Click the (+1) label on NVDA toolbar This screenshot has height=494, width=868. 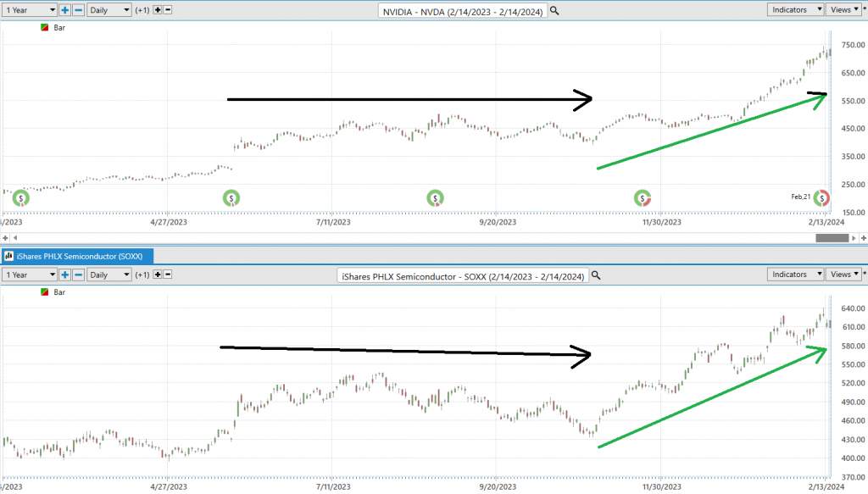click(142, 10)
